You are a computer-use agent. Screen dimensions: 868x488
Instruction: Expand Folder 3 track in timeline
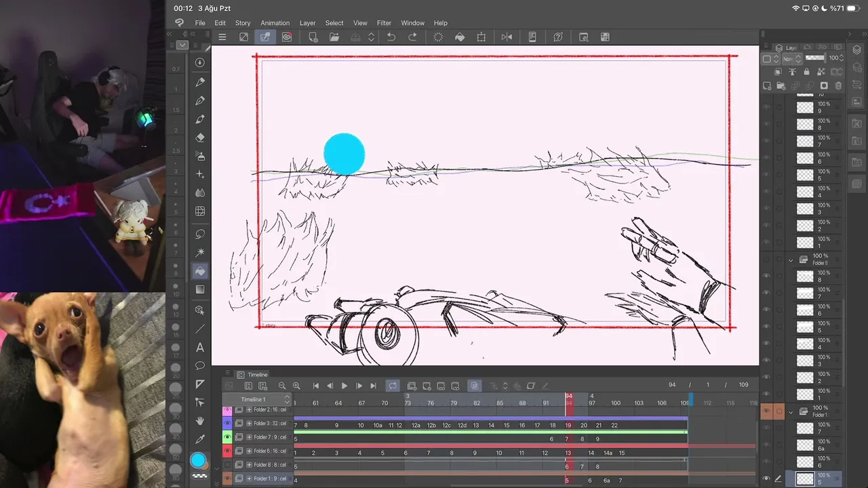pyautogui.click(x=249, y=424)
